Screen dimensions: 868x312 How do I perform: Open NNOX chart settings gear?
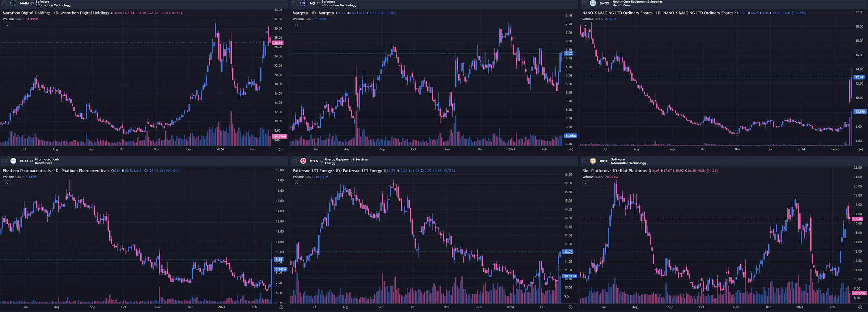[x=861, y=149]
